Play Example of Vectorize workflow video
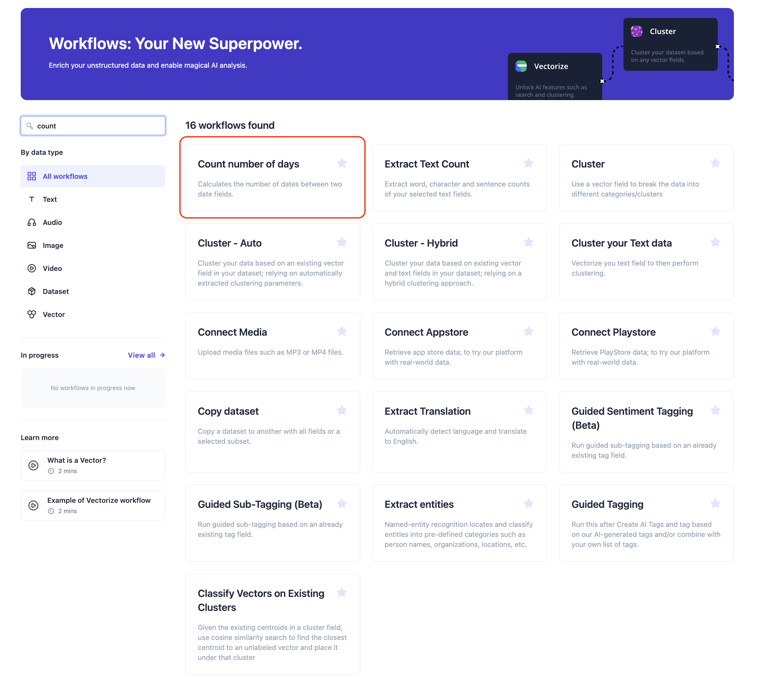Viewport: 784px width, 686px height. [34, 505]
